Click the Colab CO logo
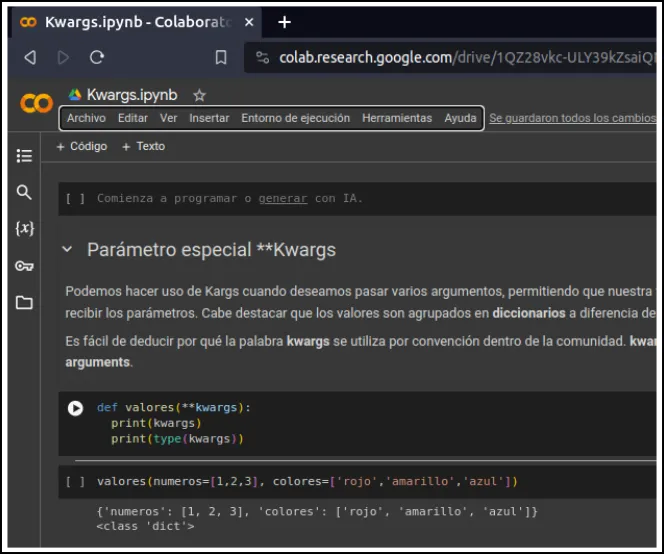The image size is (664, 554). click(x=36, y=103)
